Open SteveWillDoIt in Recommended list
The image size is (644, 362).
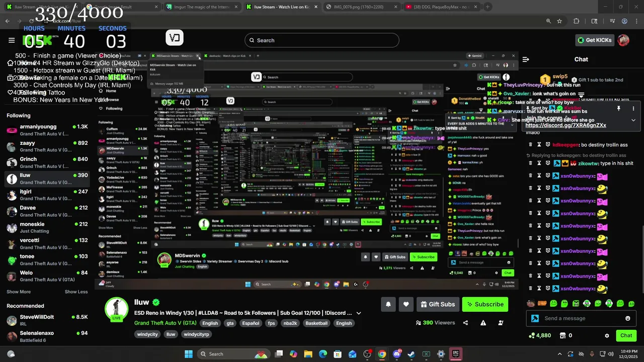coord(47,320)
